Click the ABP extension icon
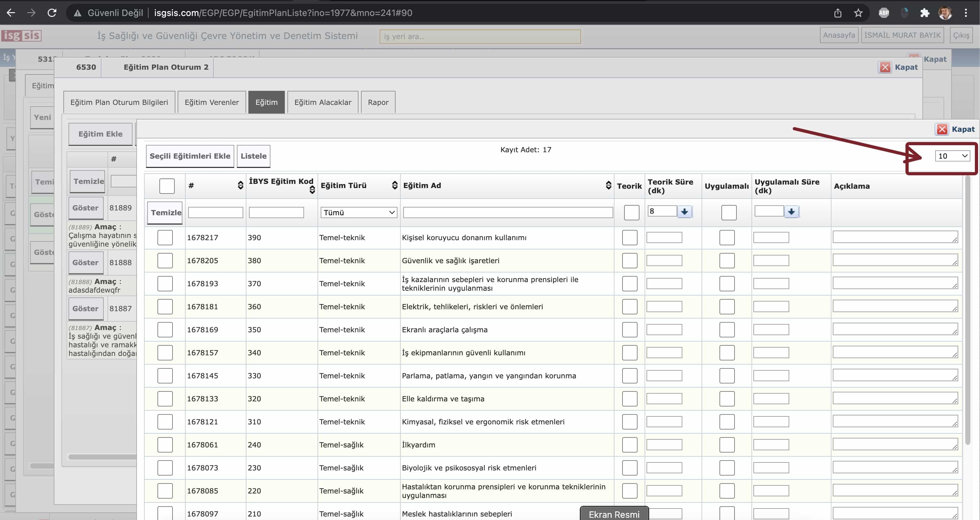980x520 pixels. coord(884,13)
